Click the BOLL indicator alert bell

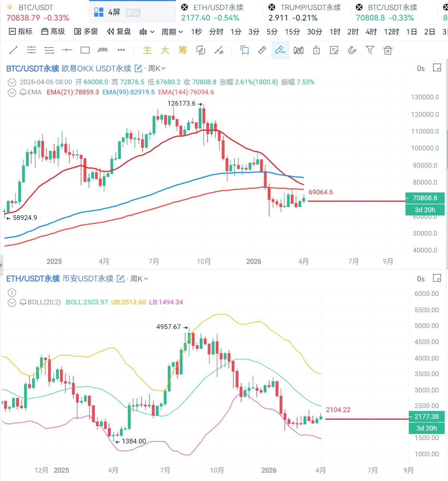tap(23, 302)
